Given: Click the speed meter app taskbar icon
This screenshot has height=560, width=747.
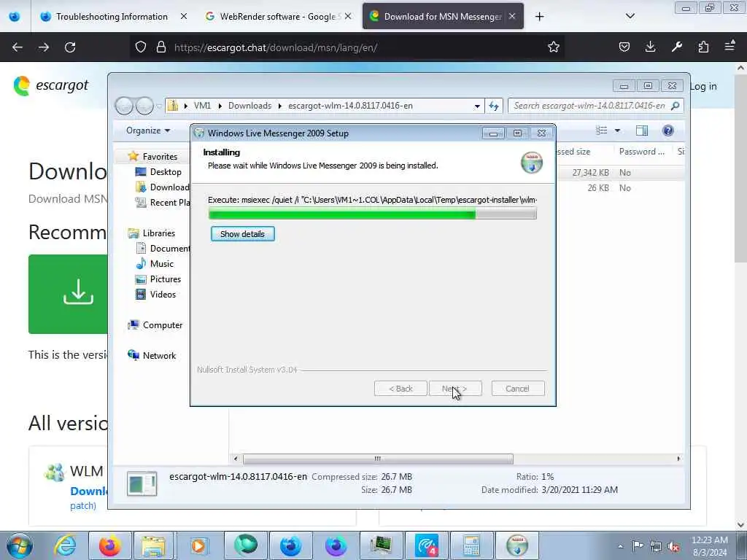Looking at the screenshot, I should [x=426, y=545].
